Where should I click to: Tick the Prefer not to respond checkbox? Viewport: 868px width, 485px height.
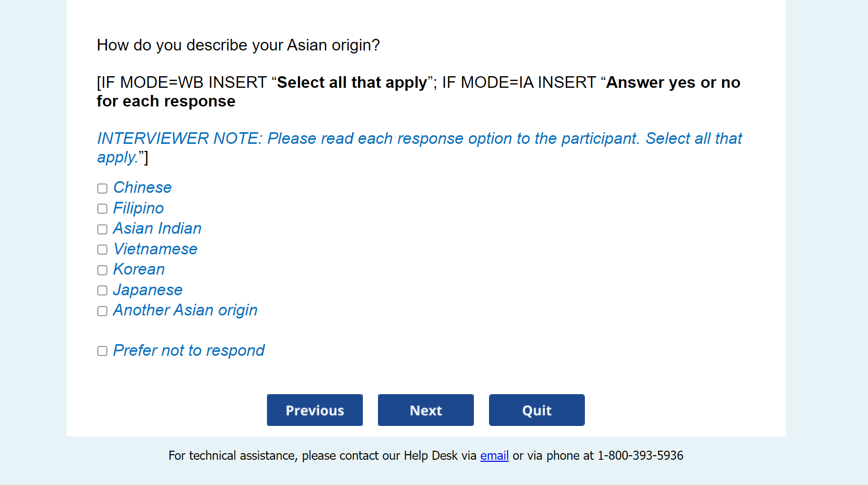point(102,351)
